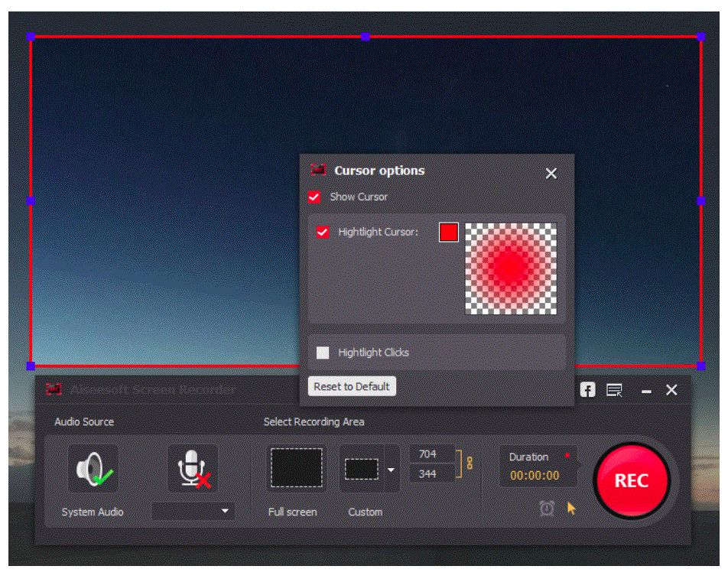Click the Cursor options dialog logo icon
Viewport: 728px width, 579px height.
click(318, 170)
